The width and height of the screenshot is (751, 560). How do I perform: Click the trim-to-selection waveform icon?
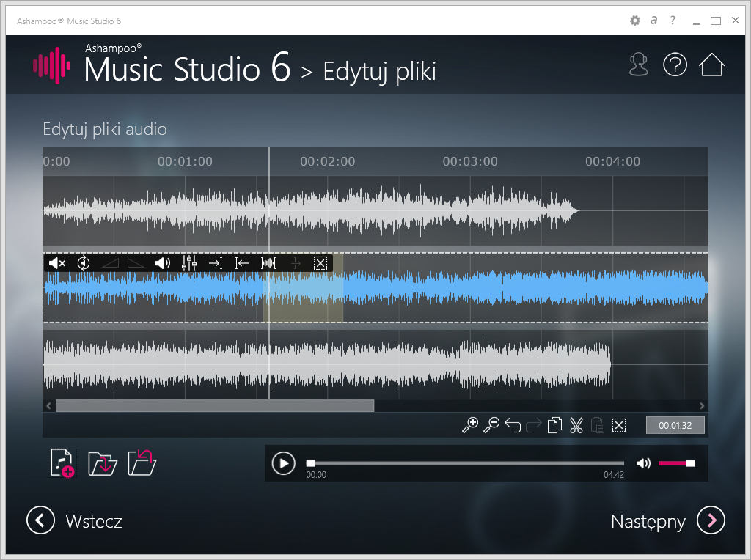click(x=268, y=263)
